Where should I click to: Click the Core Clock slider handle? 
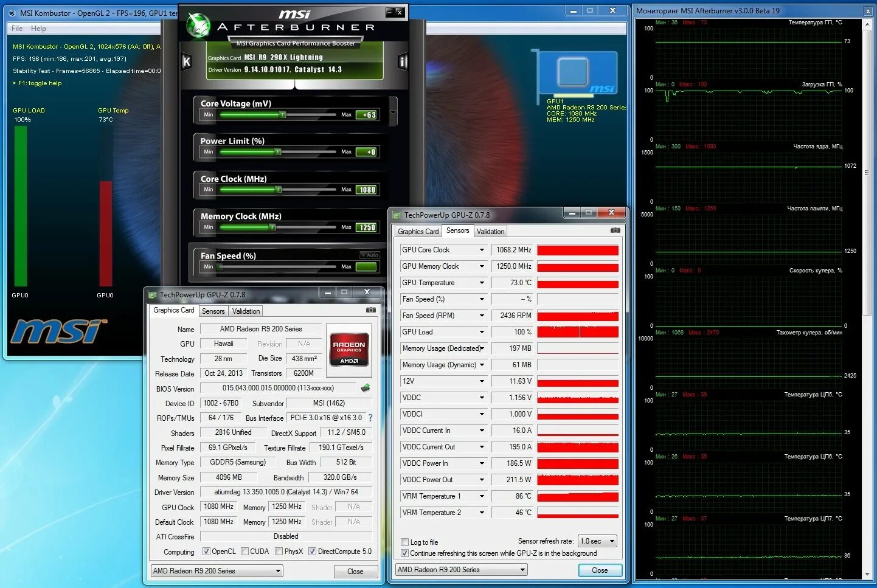tap(278, 190)
